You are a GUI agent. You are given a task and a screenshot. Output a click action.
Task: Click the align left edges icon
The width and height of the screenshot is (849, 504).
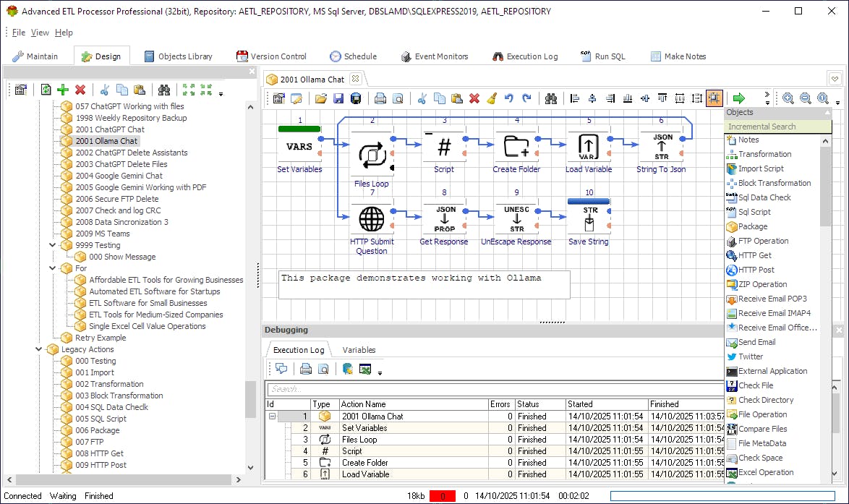[575, 98]
